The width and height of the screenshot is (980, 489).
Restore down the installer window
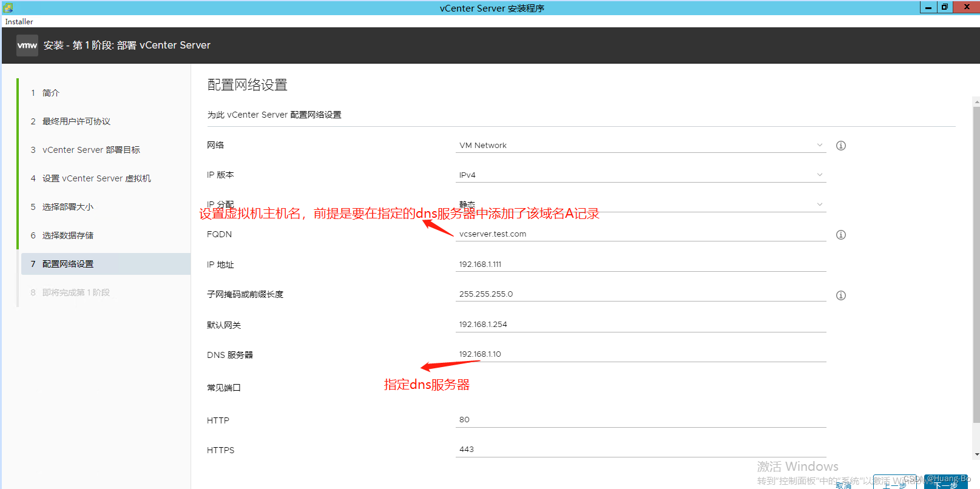pos(945,7)
